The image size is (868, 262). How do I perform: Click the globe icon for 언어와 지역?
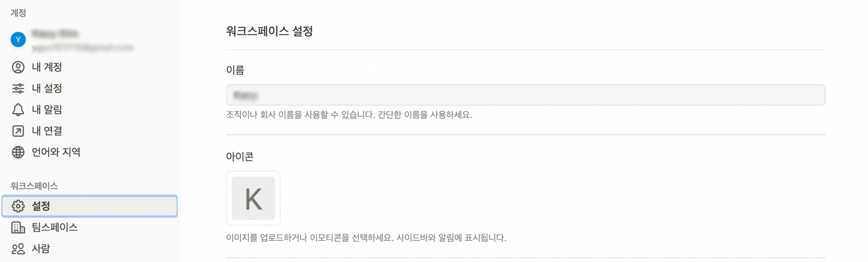18,152
